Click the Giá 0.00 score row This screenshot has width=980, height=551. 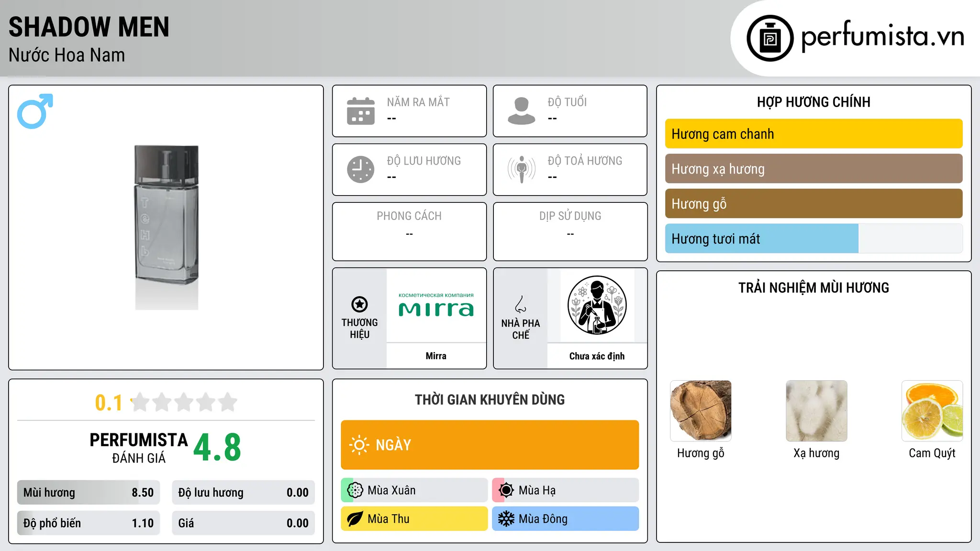coord(244,523)
